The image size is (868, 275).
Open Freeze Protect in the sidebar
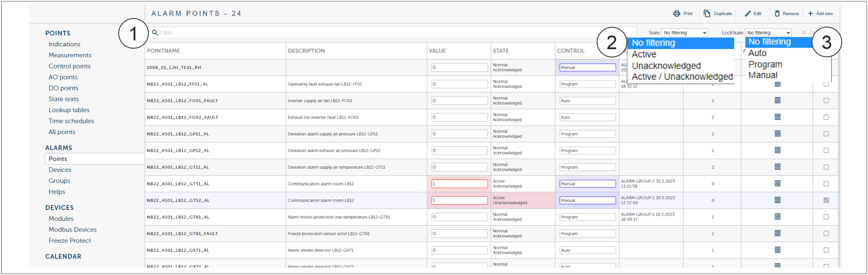70,241
